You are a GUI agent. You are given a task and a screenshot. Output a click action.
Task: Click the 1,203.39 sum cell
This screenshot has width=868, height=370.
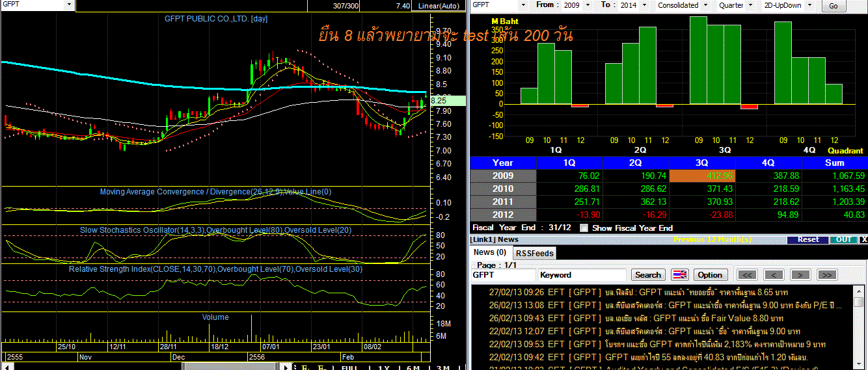tap(835, 202)
